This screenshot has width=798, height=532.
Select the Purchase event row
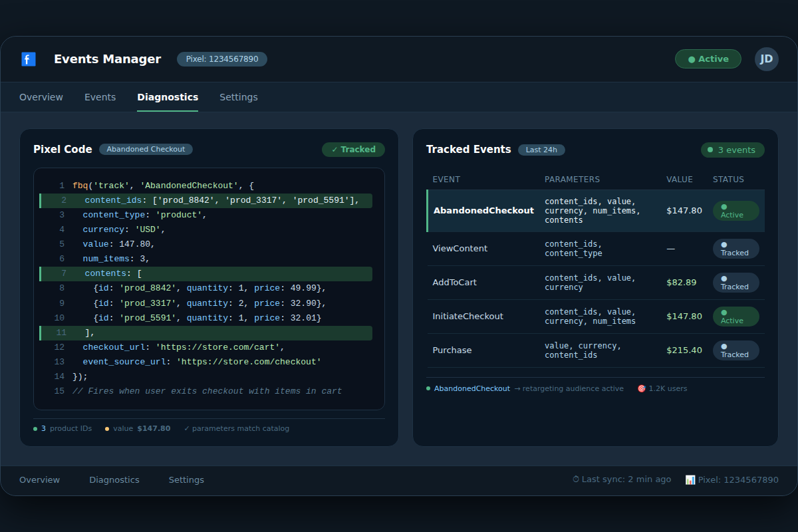pos(596,350)
